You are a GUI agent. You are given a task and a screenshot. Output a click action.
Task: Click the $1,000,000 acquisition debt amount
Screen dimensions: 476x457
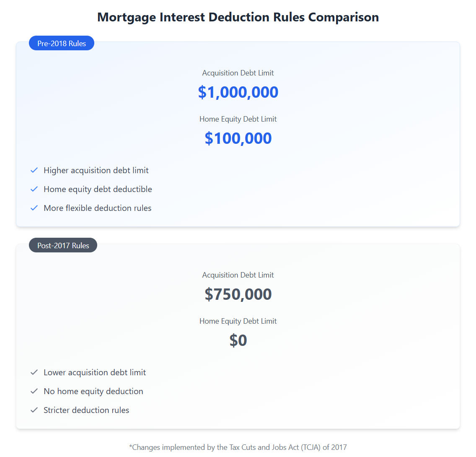(238, 92)
